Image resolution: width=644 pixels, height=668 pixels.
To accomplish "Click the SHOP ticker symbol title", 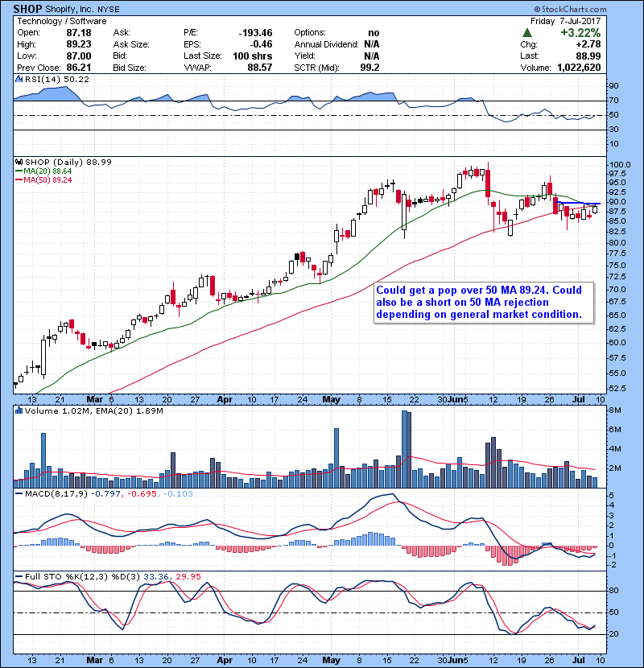I will (x=27, y=9).
